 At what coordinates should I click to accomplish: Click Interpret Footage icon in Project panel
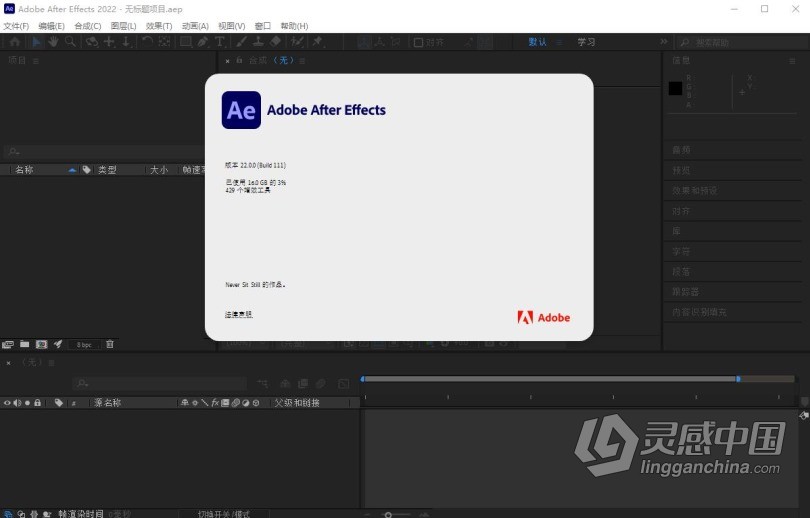(x=8, y=344)
